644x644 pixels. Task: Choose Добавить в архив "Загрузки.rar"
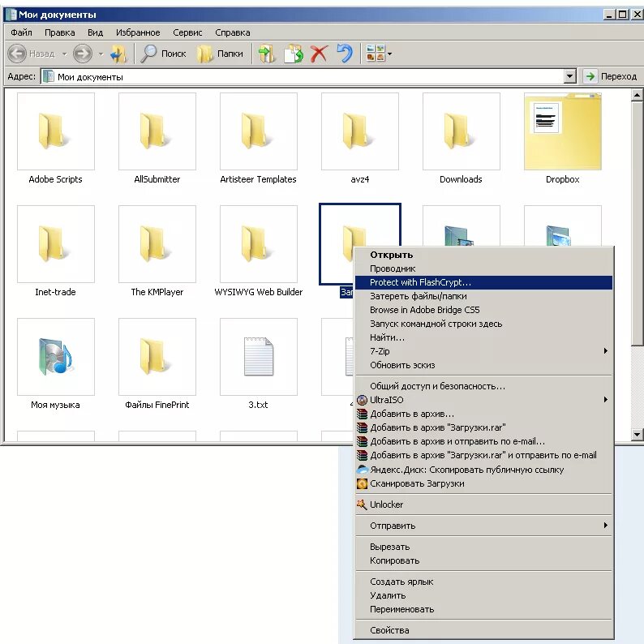484,427
